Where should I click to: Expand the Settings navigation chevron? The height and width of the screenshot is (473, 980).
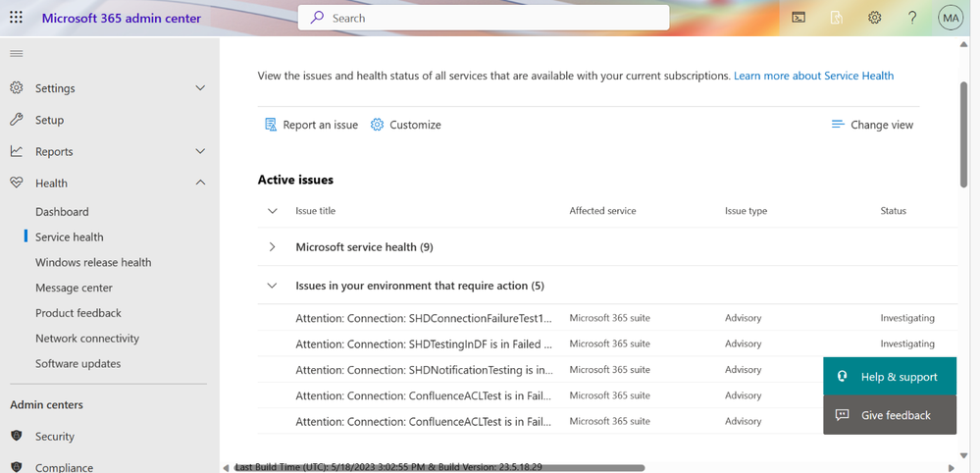point(200,88)
